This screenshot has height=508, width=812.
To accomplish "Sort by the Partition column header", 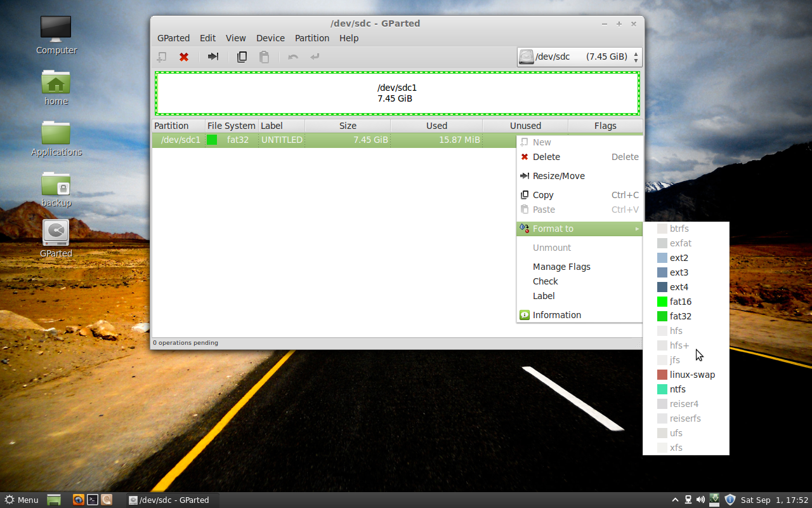I will pos(178,126).
